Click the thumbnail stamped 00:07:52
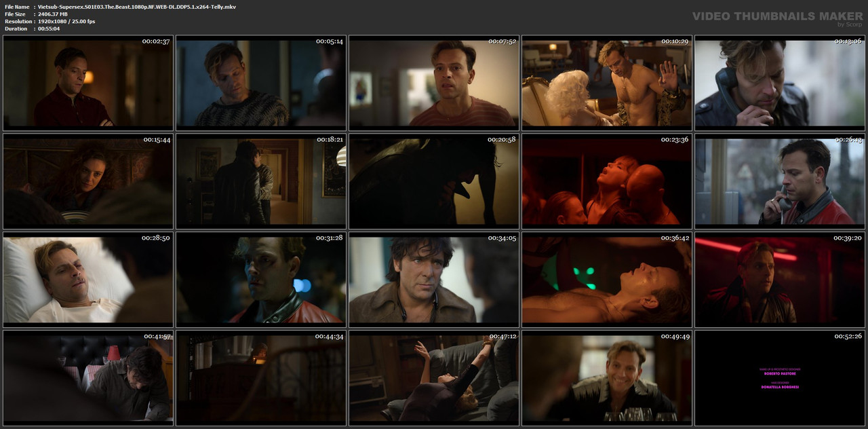Image resolution: width=868 pixels, height=429 pixels. [434, 82]
